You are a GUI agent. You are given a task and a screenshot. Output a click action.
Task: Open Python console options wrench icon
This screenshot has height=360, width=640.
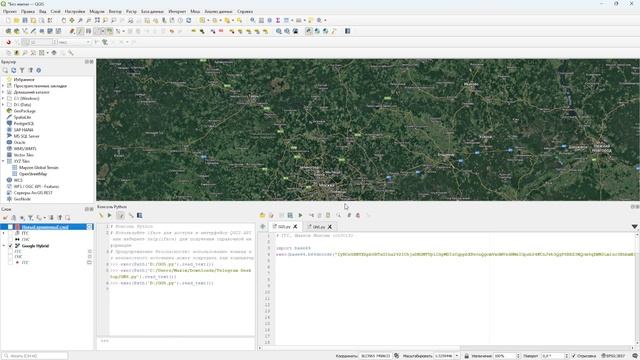pyautogui.click(x=131, y=216)
